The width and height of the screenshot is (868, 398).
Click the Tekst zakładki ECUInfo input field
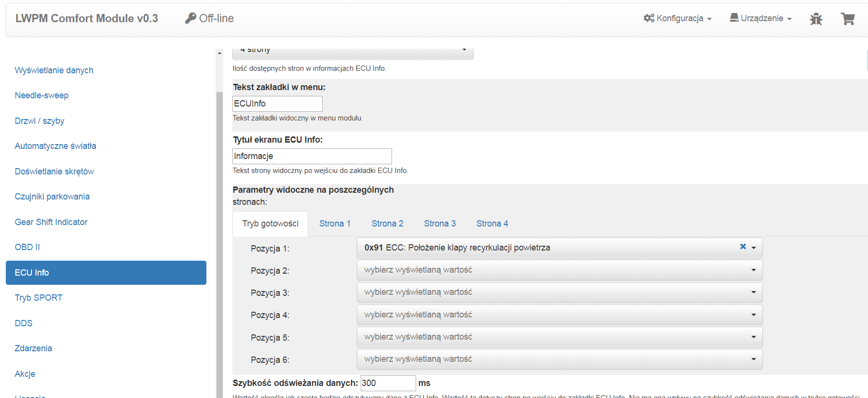click(x=277, y=104)
